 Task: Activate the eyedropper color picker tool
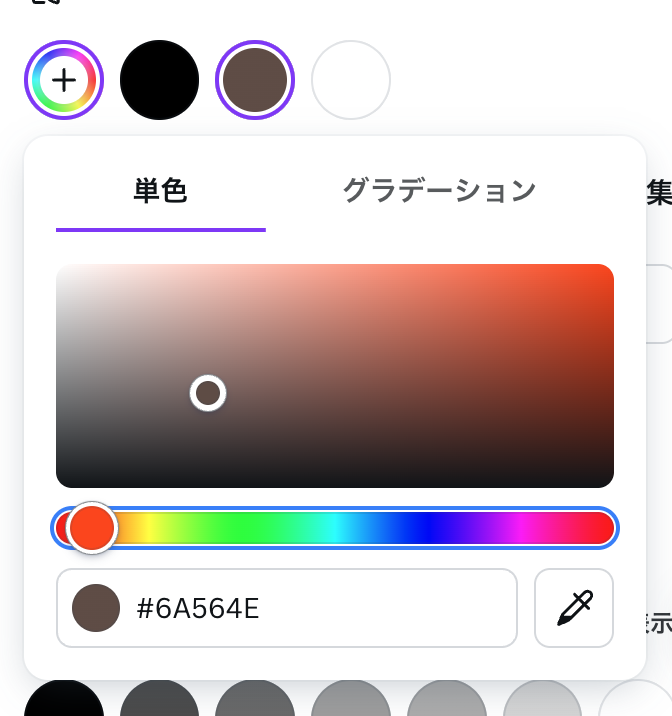[x=574, y=608]
